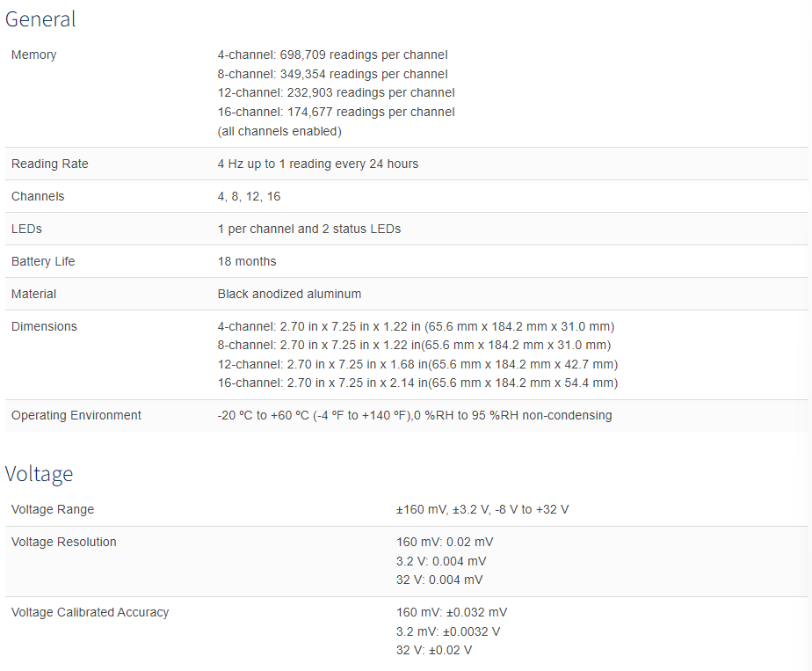Image resolution: width=812 pixels, height=671 pixels.
Task: Click the General section heading
Action: click(x=40, y=19)
